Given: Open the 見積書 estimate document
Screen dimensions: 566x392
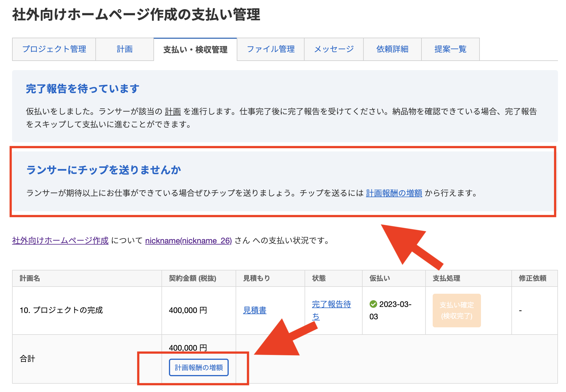Looking at the screenshot, I should [255, 310].
